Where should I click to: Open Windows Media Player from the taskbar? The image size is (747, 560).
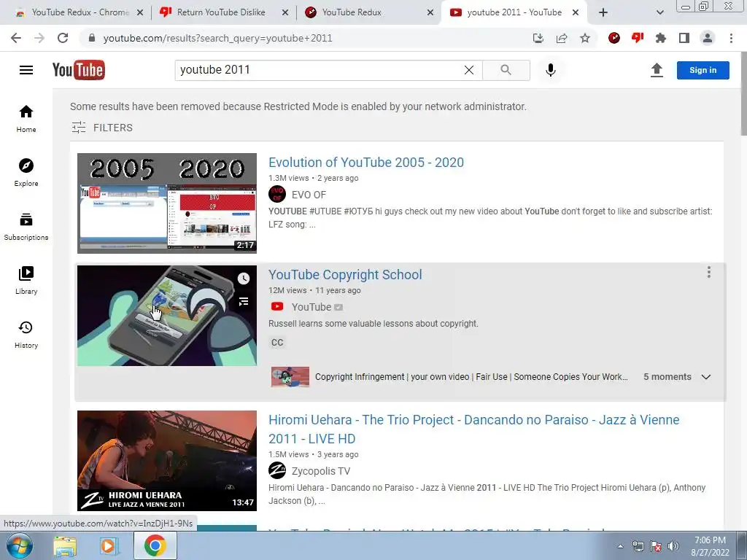pyautogui.click(x=109, y=546)
